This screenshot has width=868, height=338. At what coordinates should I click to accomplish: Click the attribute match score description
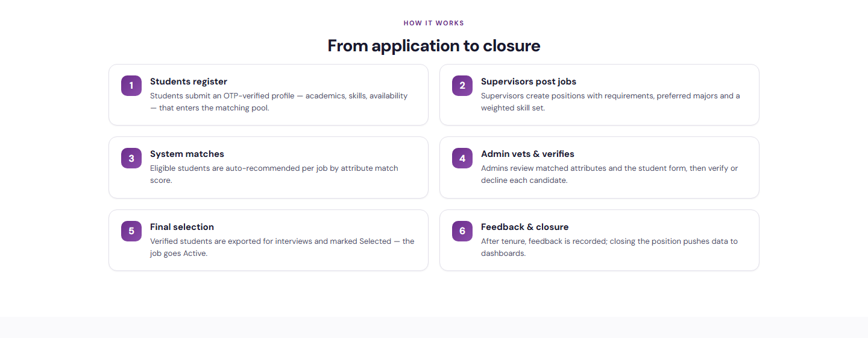pyautogui.click(x=274, y=174)
